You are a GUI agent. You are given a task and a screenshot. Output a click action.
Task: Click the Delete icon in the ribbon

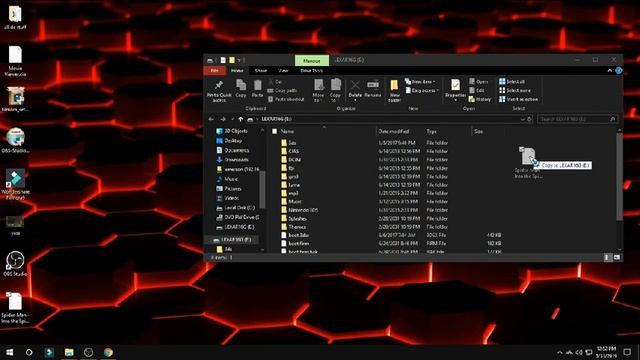pyautogui.click(x=355, y=90)
